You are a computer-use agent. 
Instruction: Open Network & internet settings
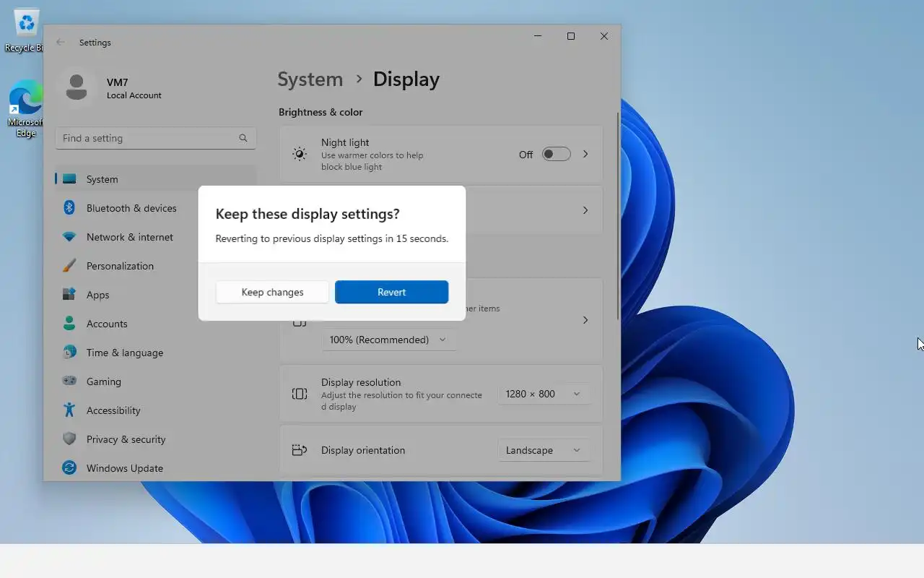click(x=155, y=237)
